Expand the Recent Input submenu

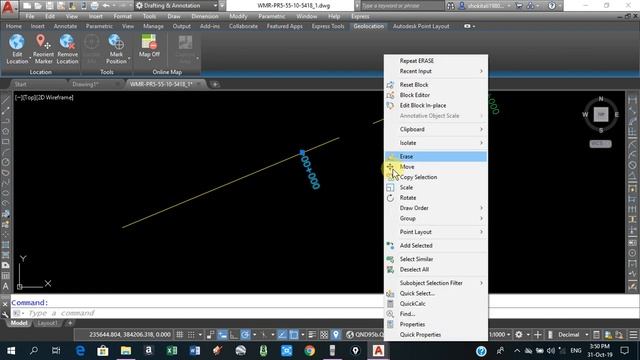coord(436,71)
